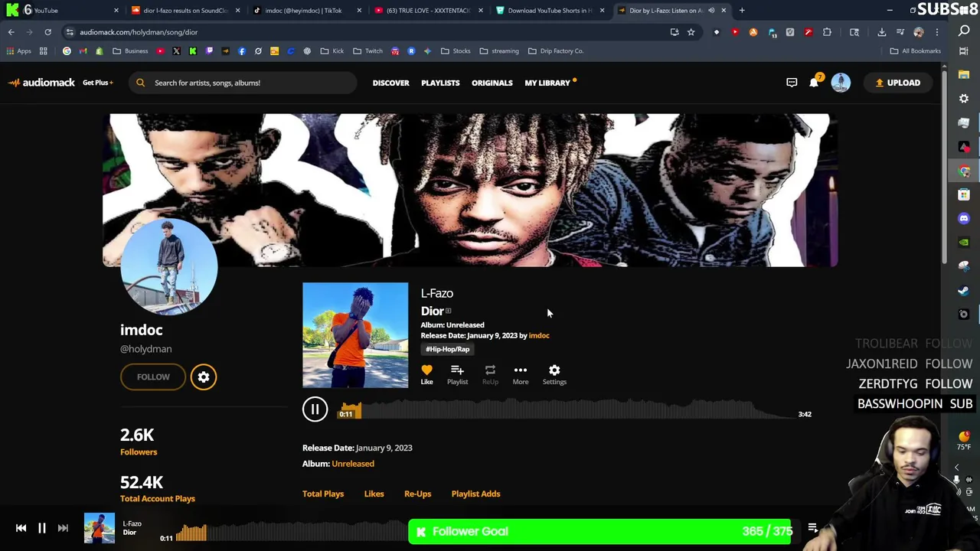Open notifications bell icon

(814, 83)
